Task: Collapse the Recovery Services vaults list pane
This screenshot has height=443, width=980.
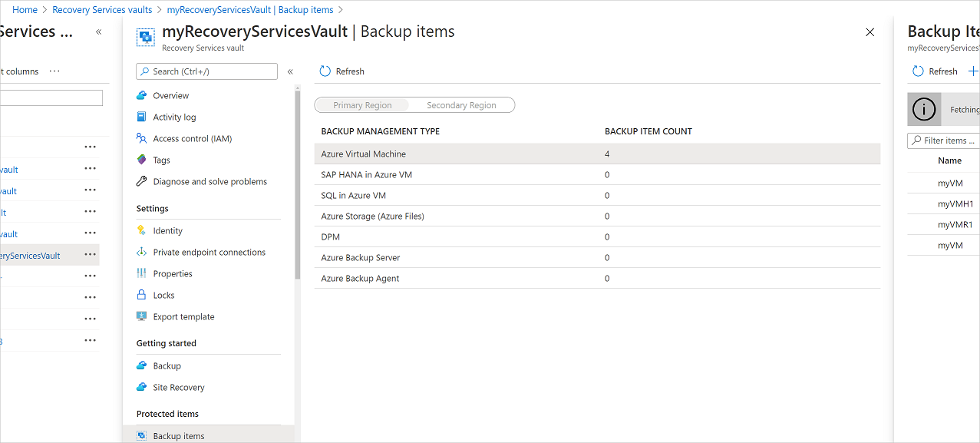Action: tap(97, 31)
